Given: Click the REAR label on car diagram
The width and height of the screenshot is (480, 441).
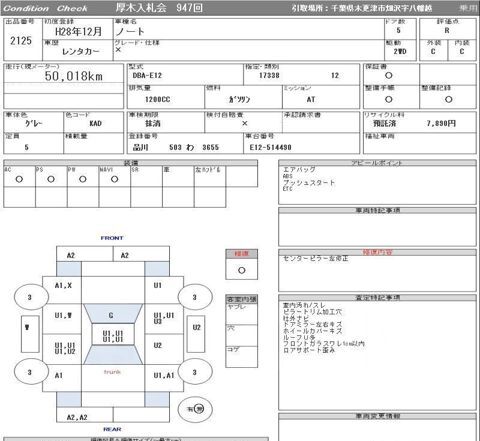Looking at the screenshot, I should click(112, 429).
